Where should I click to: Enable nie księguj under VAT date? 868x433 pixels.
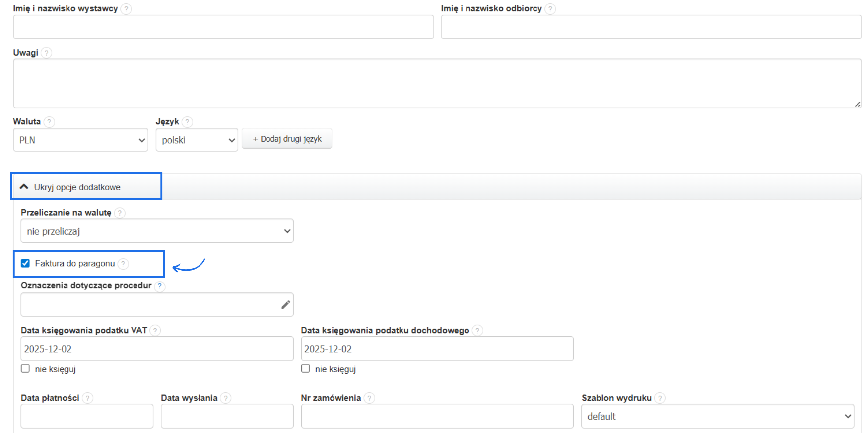tap(25, 369)
